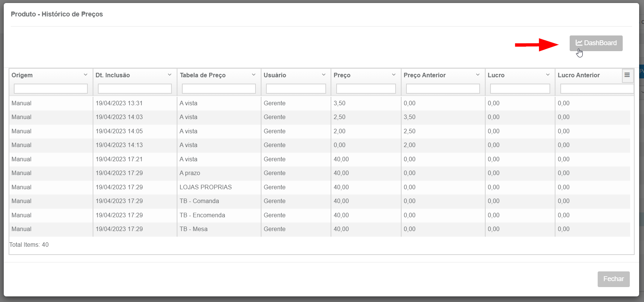Screen dimensions: 644x302
Task: Expand the Lucro column dropdown arrow
Action: tap(548, 75)
